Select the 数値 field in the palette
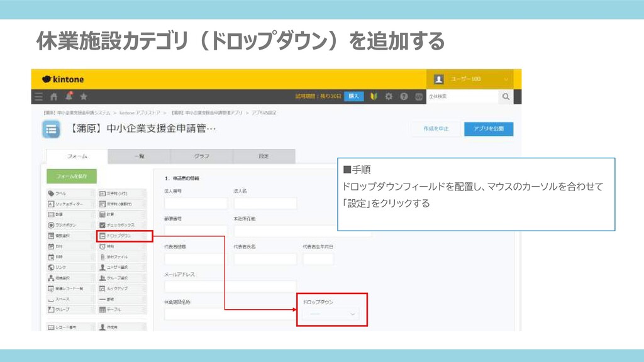The width and height of the screenshot is (644, 362). coord(70,215)
